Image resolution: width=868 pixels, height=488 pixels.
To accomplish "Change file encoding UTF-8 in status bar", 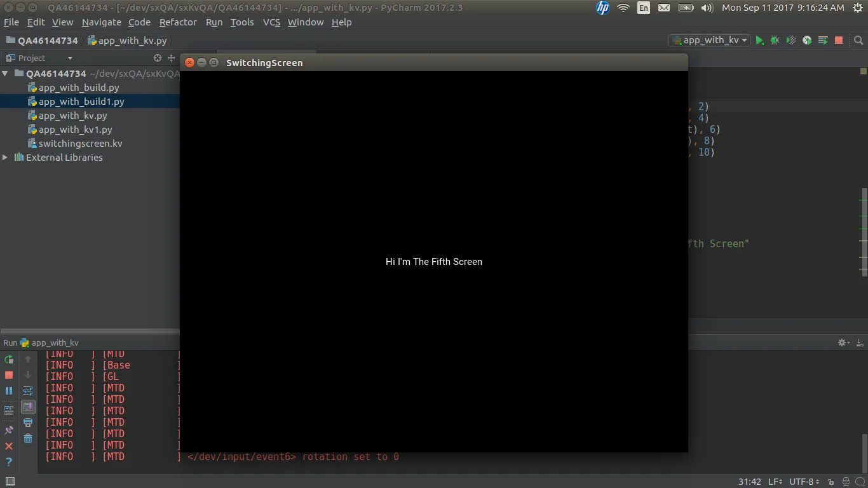I will click(x=804, y=482).
